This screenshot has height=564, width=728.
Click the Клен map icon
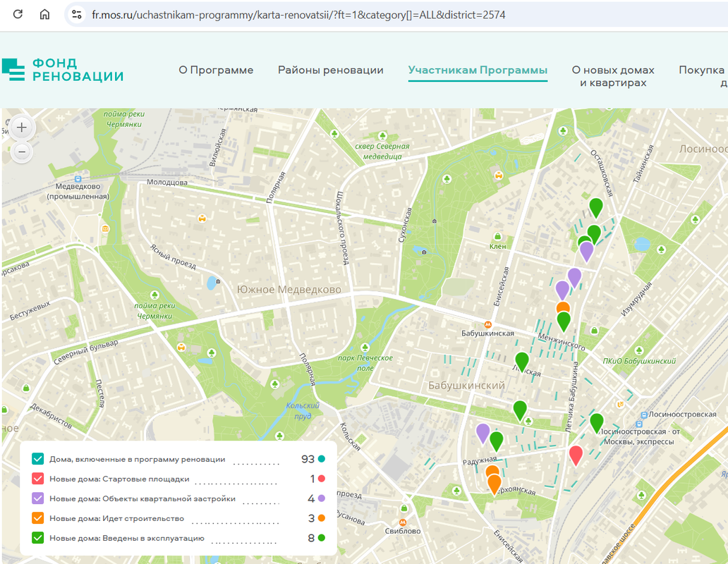point(498,237)
